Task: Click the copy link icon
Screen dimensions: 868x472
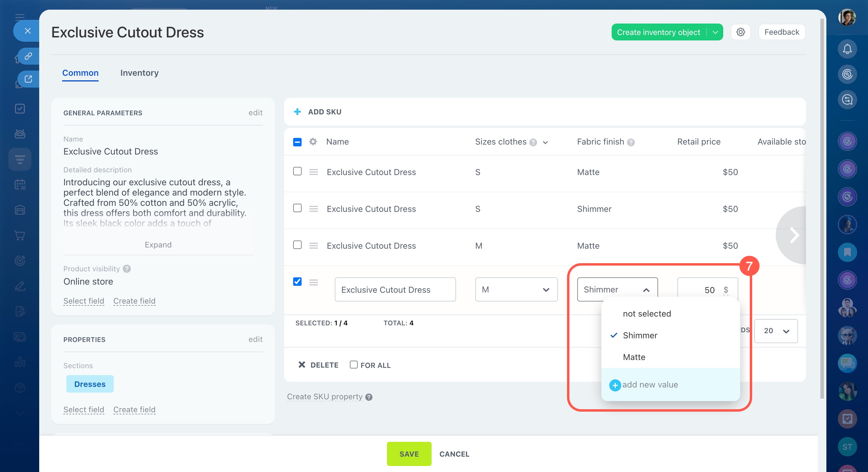Action: 28,56
